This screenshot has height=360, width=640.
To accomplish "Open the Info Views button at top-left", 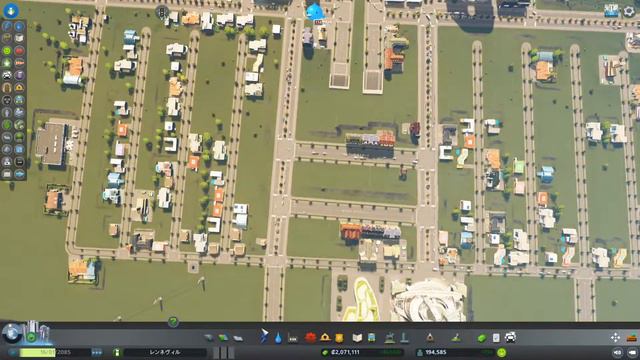I will [11, 10].
